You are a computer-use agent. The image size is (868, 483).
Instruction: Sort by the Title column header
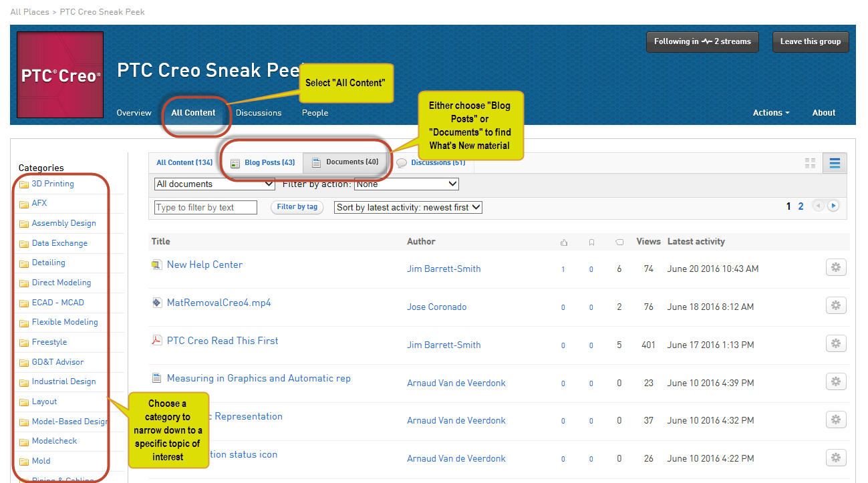coord(161,242)
